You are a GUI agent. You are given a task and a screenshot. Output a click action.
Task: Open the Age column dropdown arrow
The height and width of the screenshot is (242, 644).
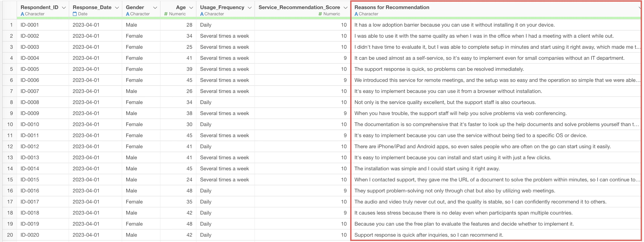tap(191, 8)
